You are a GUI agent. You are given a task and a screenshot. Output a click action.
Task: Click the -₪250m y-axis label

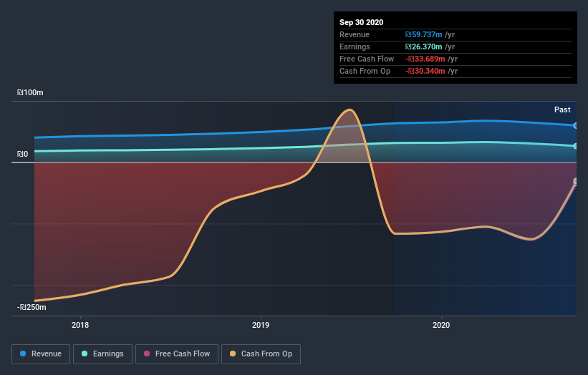pos(32,307)
